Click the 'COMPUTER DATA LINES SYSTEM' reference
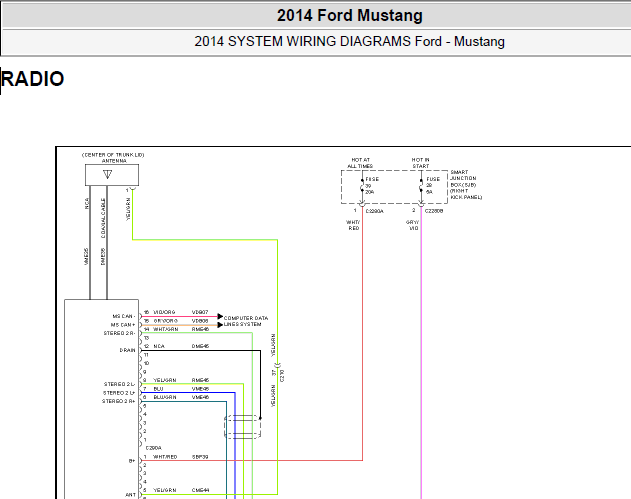 click(x=245, y=321)
